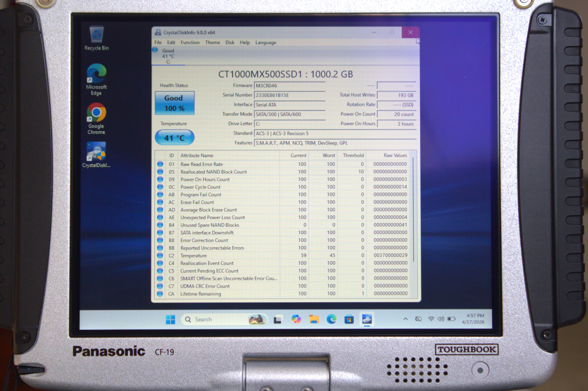This screenshot has height=391, width=588.
Task: Select the CrystalDiskInfo taskbar icon
Action: (x=367, y=319)
